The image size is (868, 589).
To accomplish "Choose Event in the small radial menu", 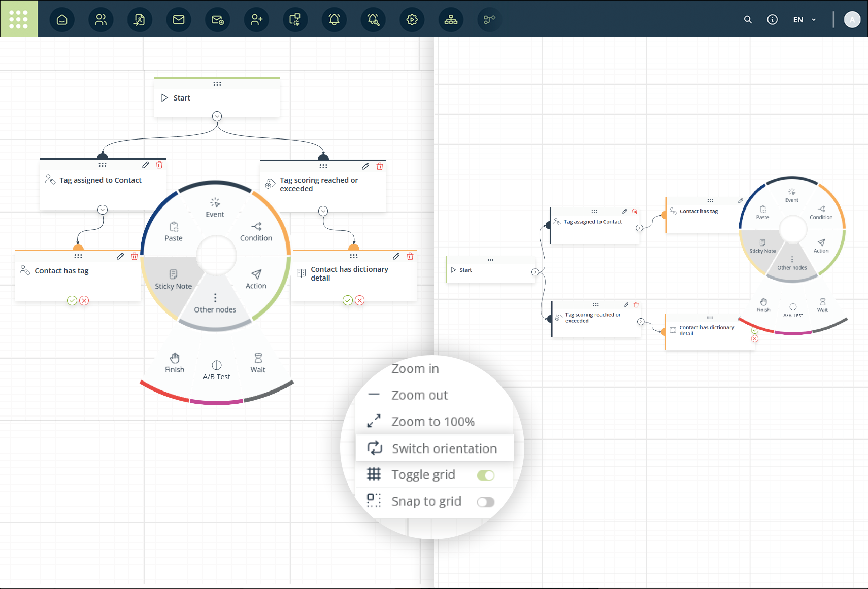I will [x=792, y=196].
